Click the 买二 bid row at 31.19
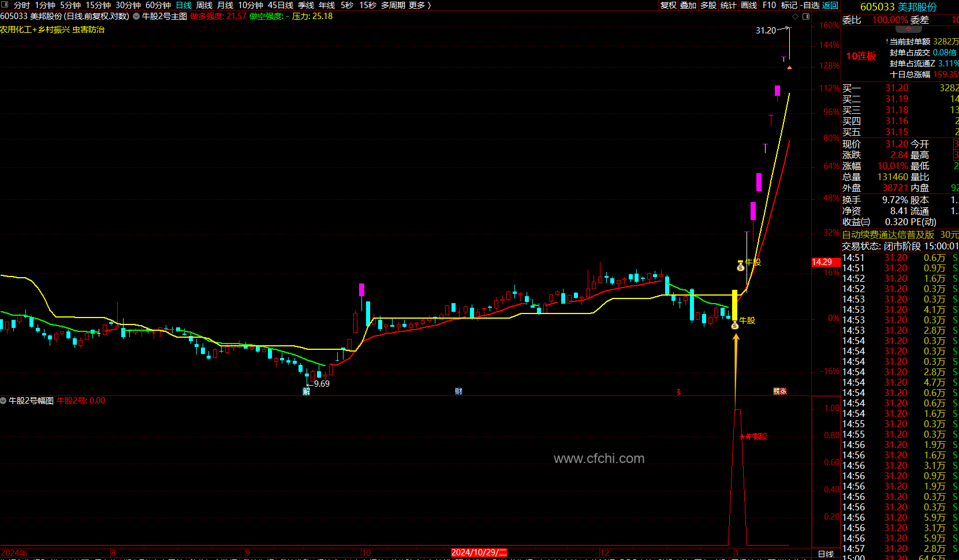 point(900,99)
